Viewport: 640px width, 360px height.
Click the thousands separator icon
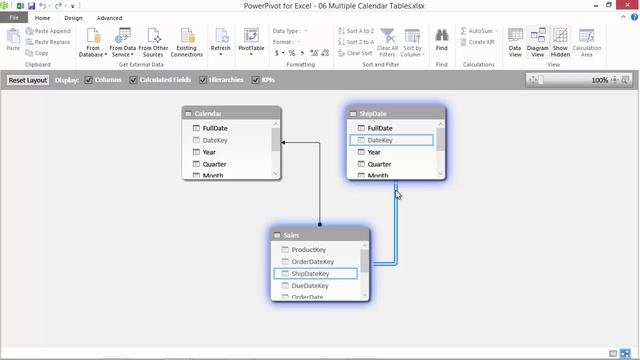[302, 53]
